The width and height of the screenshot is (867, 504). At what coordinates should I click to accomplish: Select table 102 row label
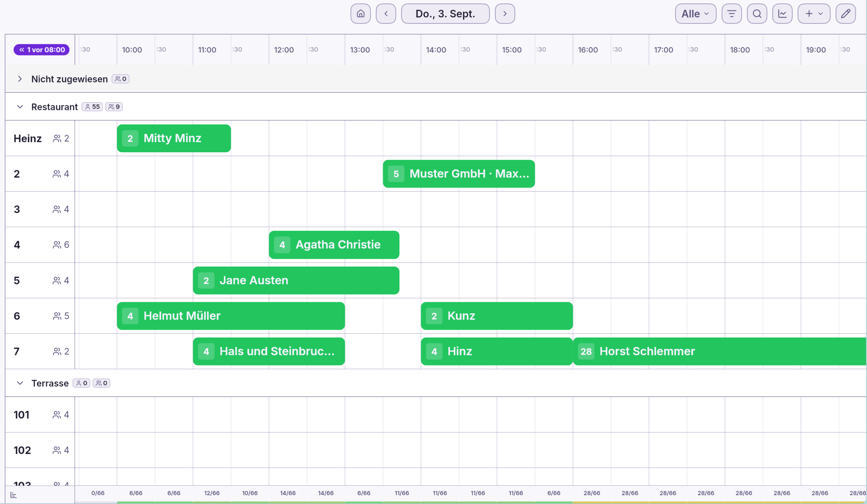click(22, 450)
